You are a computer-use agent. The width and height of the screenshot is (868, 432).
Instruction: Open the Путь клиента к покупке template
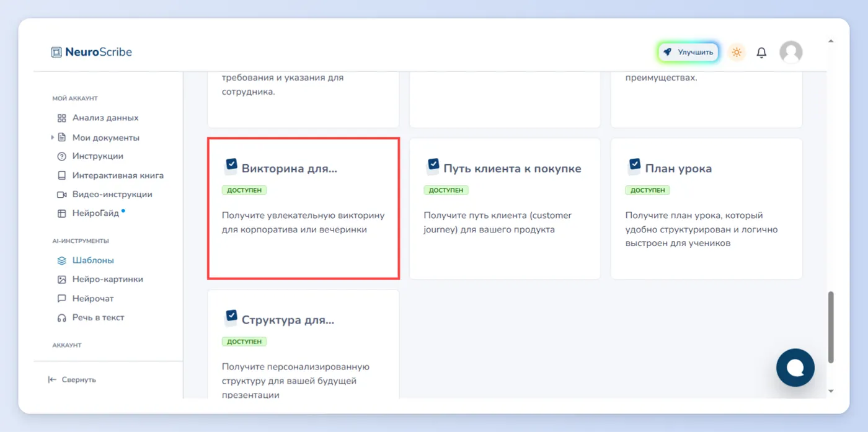click(x=505, y=208)
